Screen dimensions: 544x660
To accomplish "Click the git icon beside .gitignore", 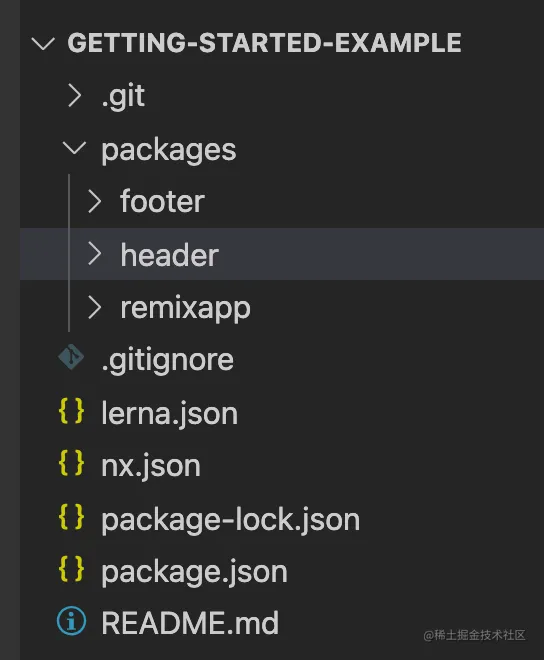I will pos(71,357).
